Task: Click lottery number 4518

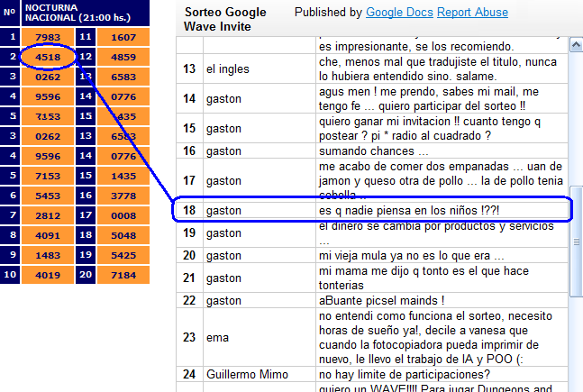Action: [x=48, y=57]
